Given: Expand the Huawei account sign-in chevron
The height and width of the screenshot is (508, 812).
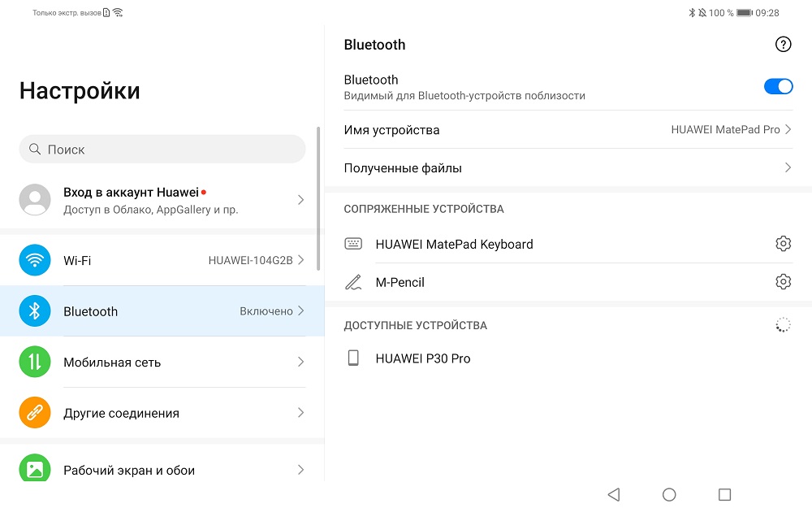Looking at the screenshot, I should point(301,200).
